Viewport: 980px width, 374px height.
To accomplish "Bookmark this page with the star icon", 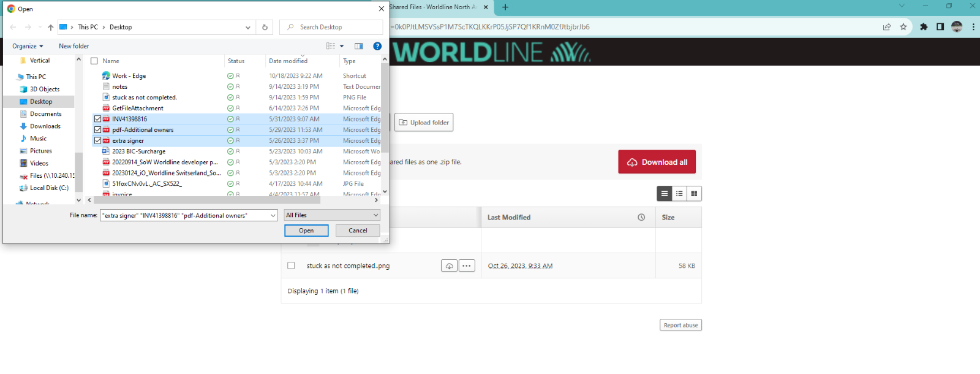I will click(903, 26).
